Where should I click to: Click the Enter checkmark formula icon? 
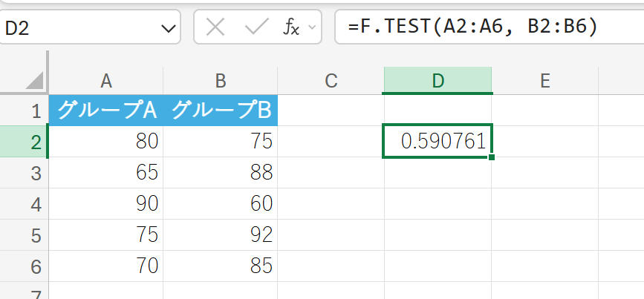coord(256,27)
